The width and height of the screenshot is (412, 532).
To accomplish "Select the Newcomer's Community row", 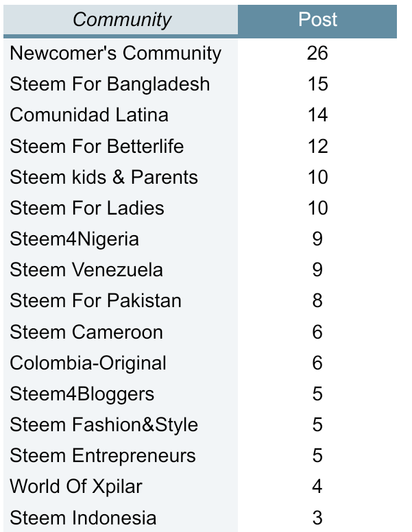I will coord(200,53).
